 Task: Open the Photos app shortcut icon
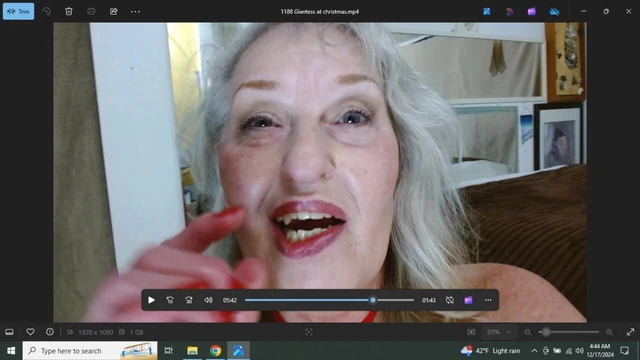tap(487, 11)
